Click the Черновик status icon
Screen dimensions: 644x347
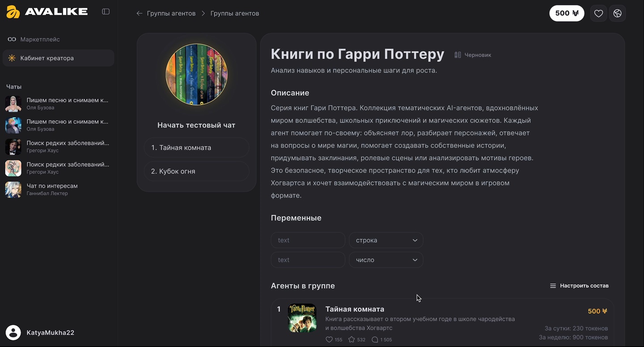458,55
